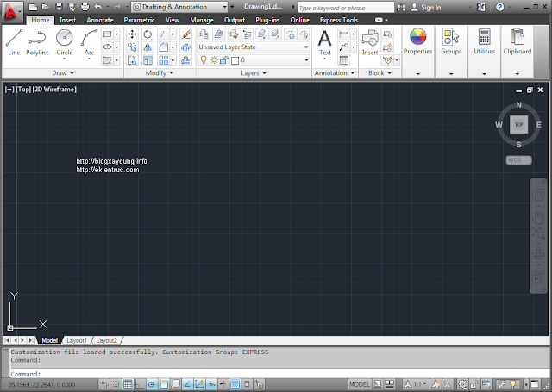Switch to the View ribbon tab
This screenshot has width=552, height=392.
pyautogui.click(x=172, y=20)
